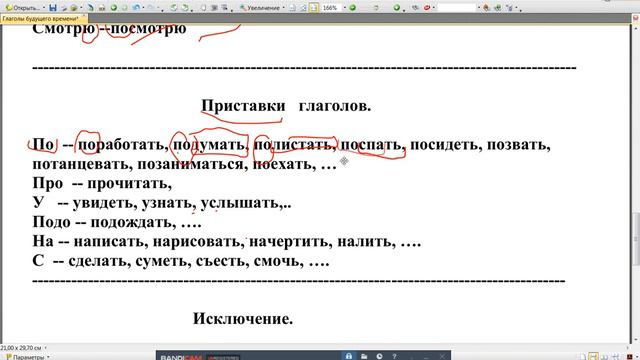Viewport: 640px width, 360px height.
Task: Click the undo arrow icon
Action: [137, 8]
